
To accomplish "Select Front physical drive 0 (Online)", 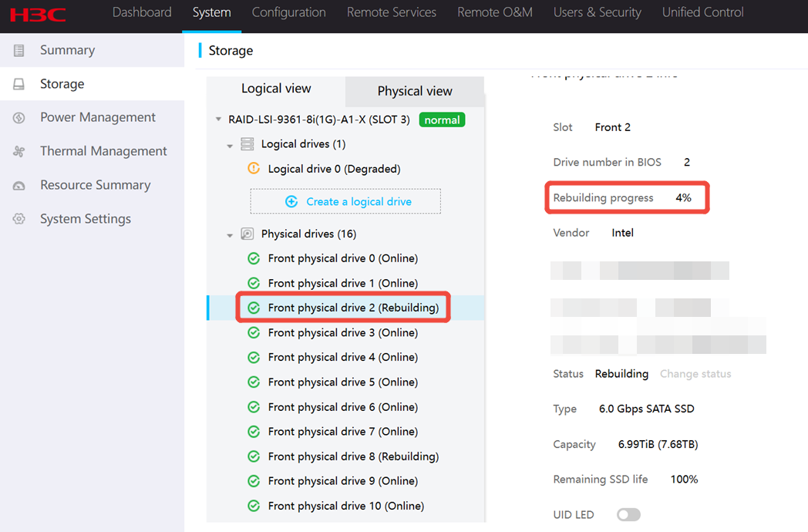I will coord(342,258).
